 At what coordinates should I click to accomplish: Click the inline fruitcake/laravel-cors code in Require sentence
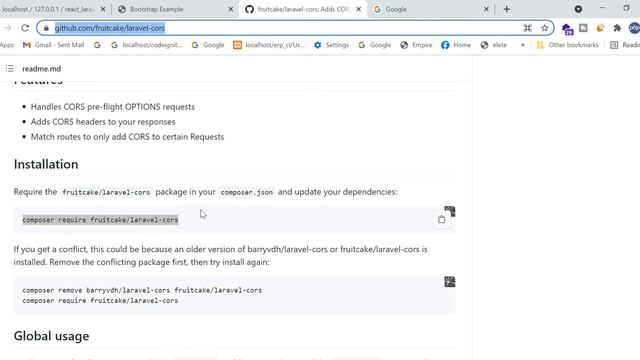coord(106,192)
